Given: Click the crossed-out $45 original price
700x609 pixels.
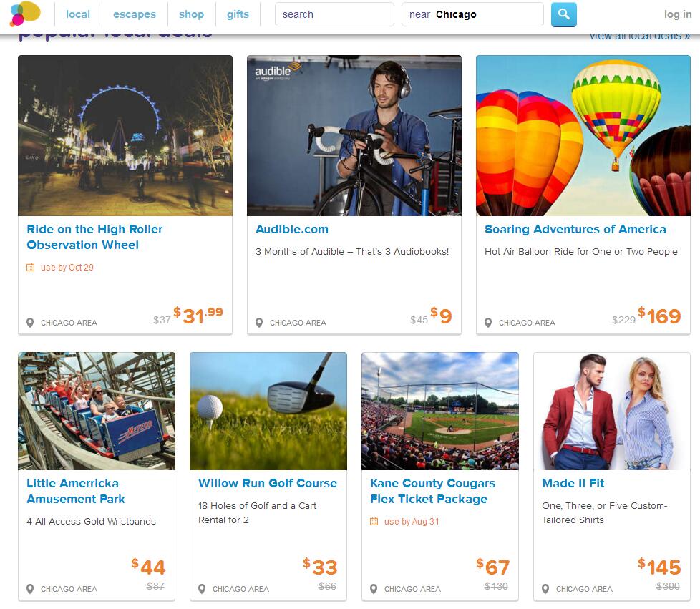Looking at the screenshot, I should pyautogui.click(x=419, y=320).
